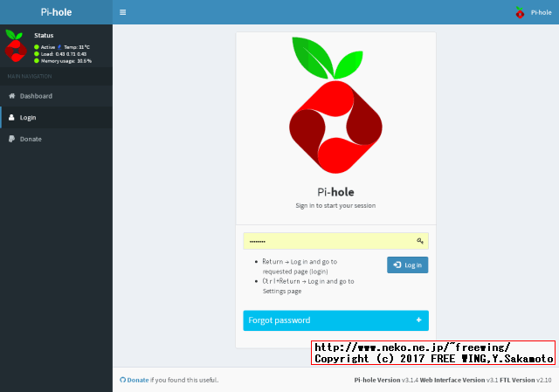Click the PayPal icon next to Donate

coord(11,139)
